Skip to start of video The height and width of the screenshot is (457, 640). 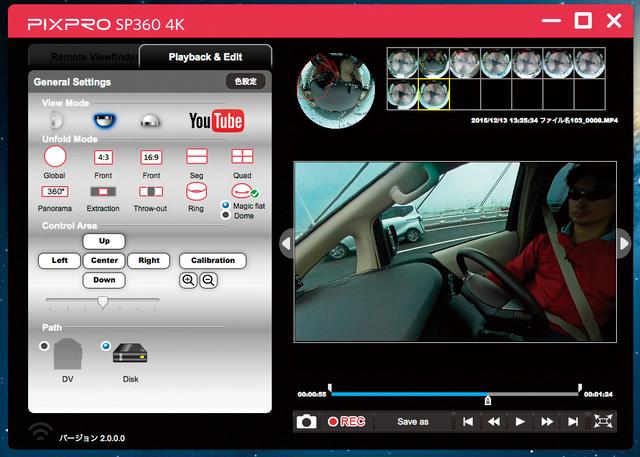point(468,422)
